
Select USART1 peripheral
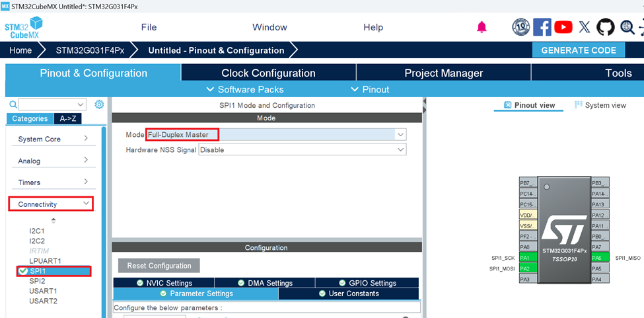click(43, 291)
